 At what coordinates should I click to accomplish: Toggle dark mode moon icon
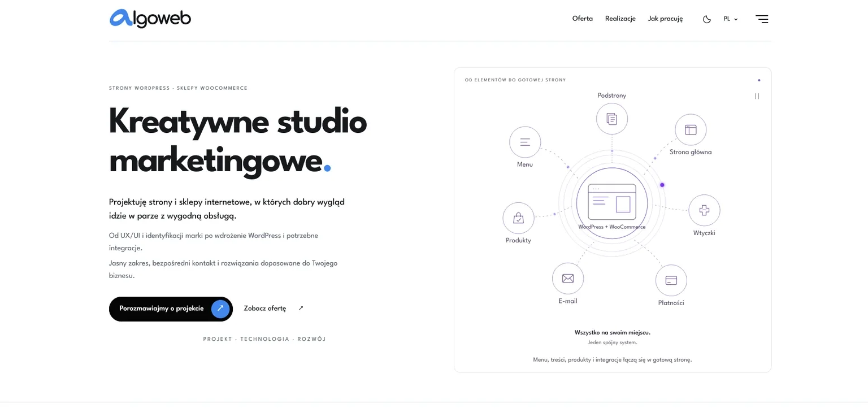(707, 19)
